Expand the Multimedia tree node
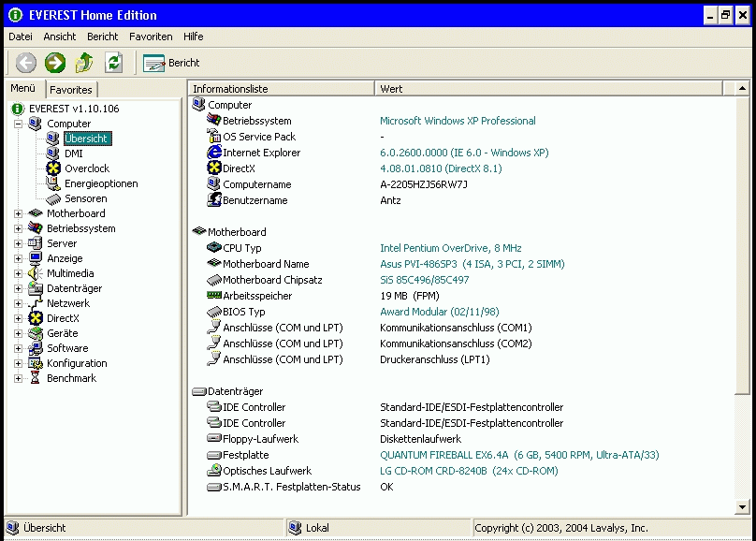 coord(18,273)
